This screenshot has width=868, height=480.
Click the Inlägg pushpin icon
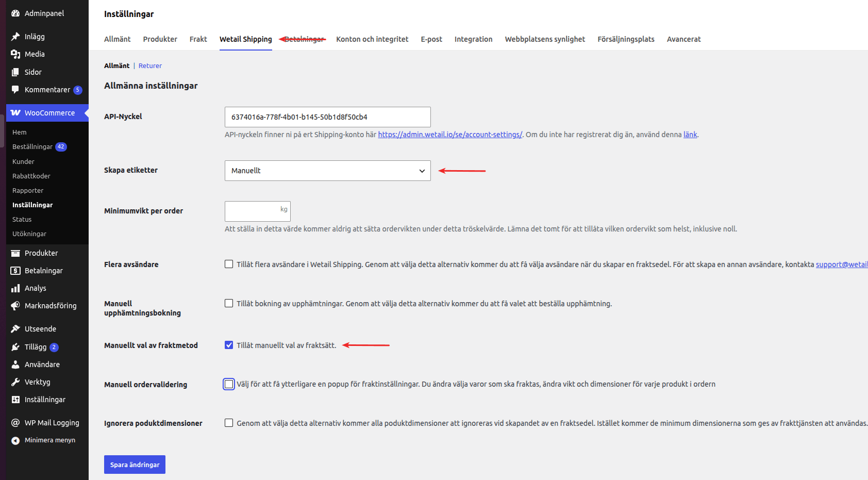click(15, 37)
